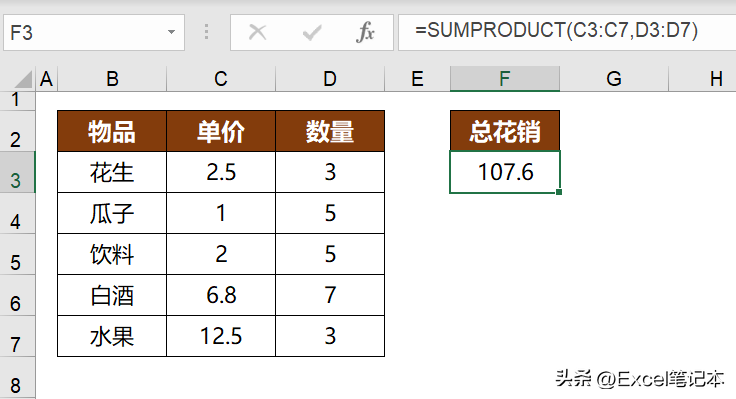Select row 3 header
The image size is (736, 399).
[17, 172]
